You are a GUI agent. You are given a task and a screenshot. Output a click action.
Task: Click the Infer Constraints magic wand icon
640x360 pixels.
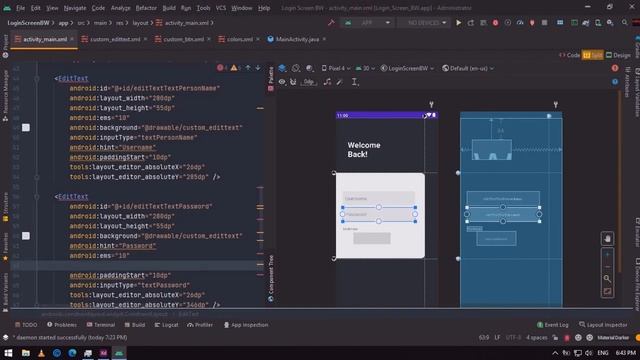[340, 82]
